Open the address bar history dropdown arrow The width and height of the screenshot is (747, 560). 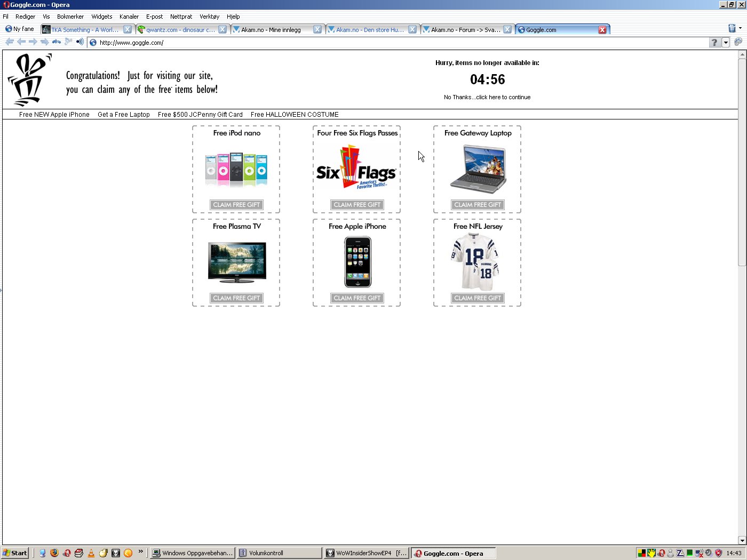(726, 43)
